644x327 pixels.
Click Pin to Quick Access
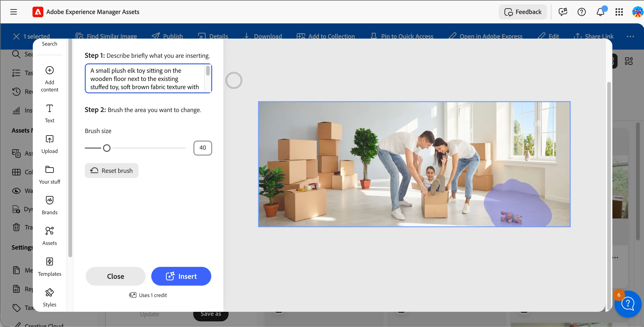(x=402, y=36)
